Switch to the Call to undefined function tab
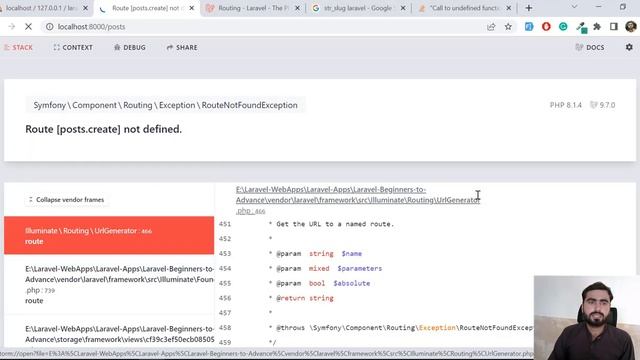The height and width of the screenshot is (360, 640). [459, 8]
